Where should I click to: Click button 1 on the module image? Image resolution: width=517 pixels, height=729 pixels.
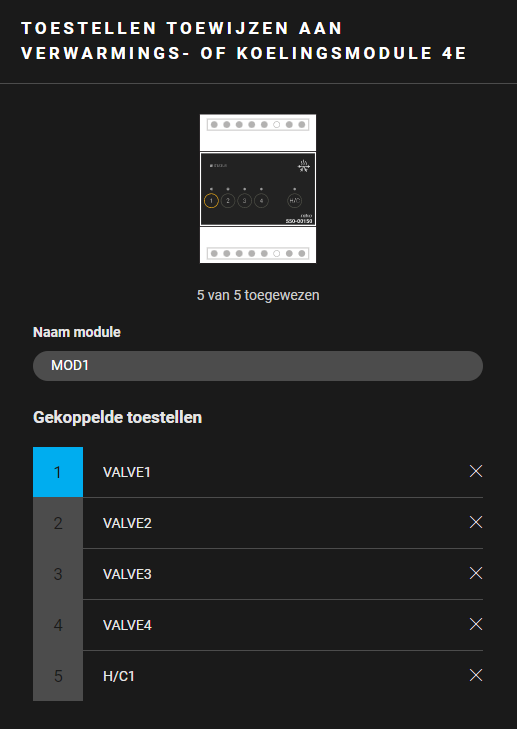(211, 201)
